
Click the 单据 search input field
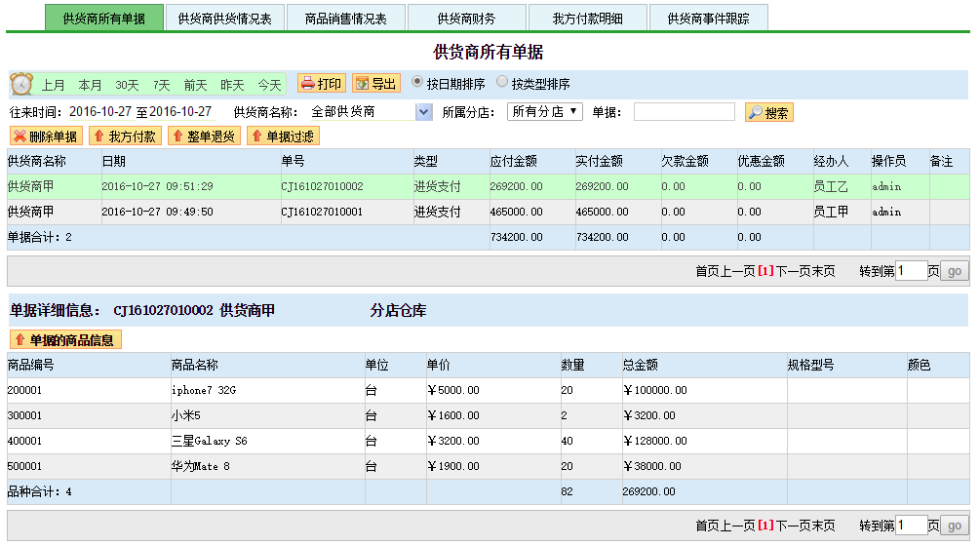point(684,112)
